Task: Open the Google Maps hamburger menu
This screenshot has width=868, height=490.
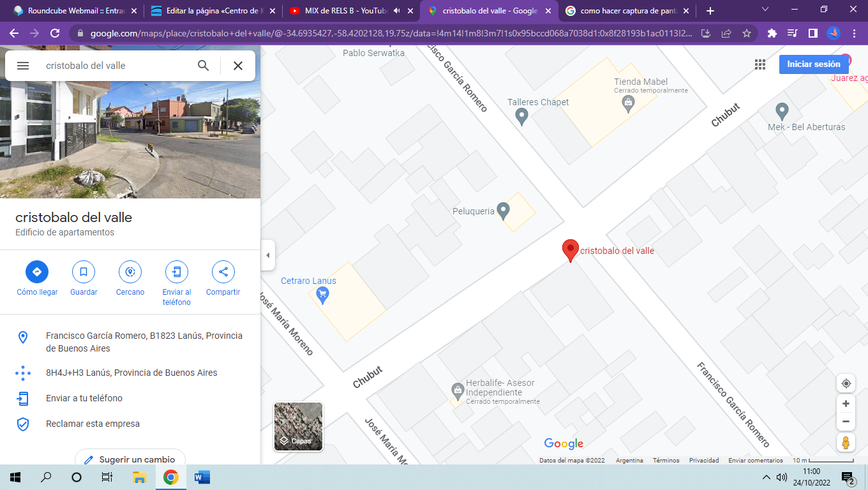Action: 23,66
